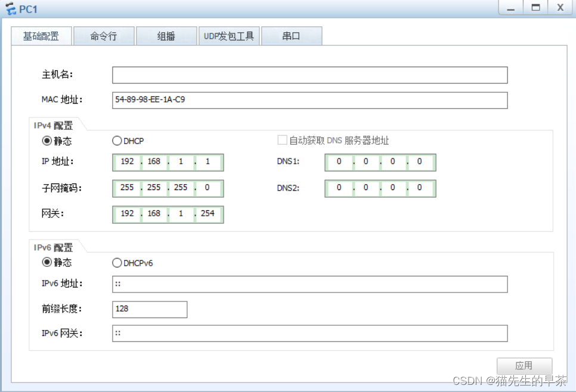Image resolution: width=576 pixels, height=392 pixels.
Task: Click DNS2 last octet field
Action: (420, 188)
